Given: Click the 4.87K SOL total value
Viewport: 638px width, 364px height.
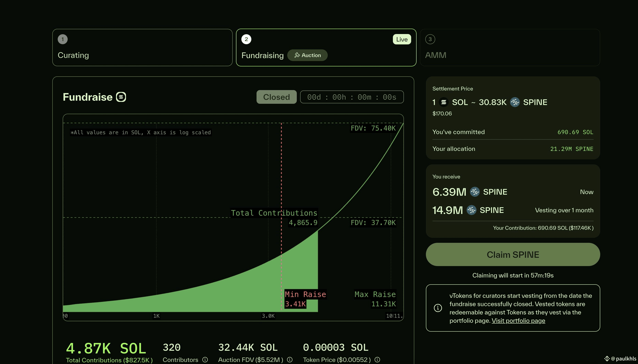Looking at the screenshot, I should [x=106, y=348].
